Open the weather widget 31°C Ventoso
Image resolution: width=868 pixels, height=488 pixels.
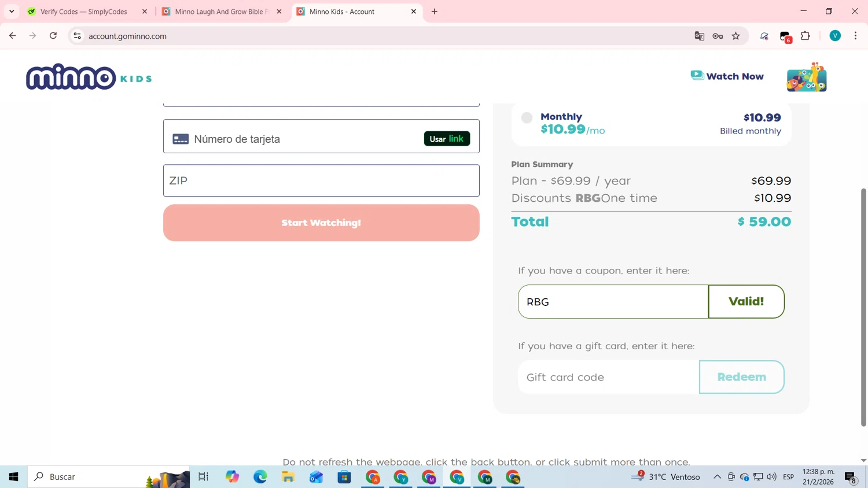pos(665,477)
